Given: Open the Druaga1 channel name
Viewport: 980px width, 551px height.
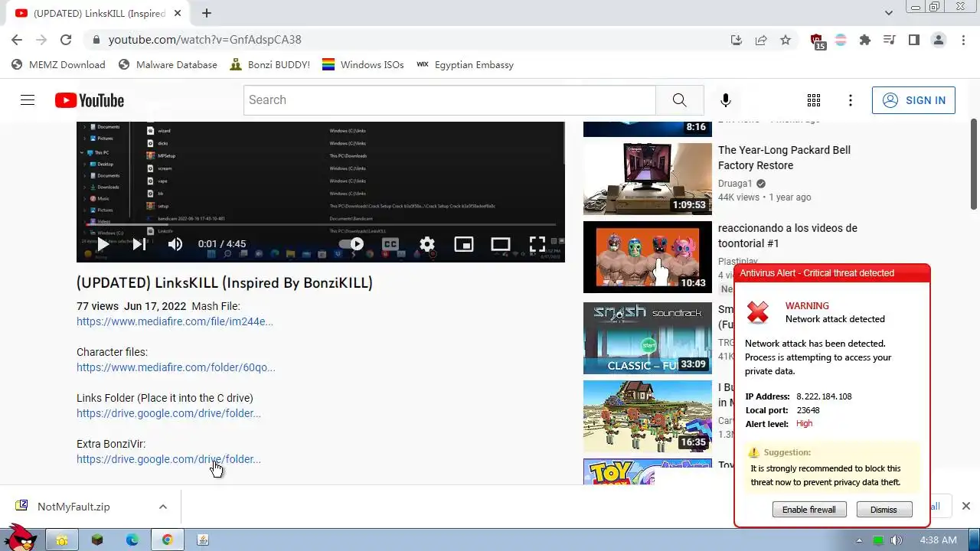Looking at the screenshot, I should (x=735, y=184).
